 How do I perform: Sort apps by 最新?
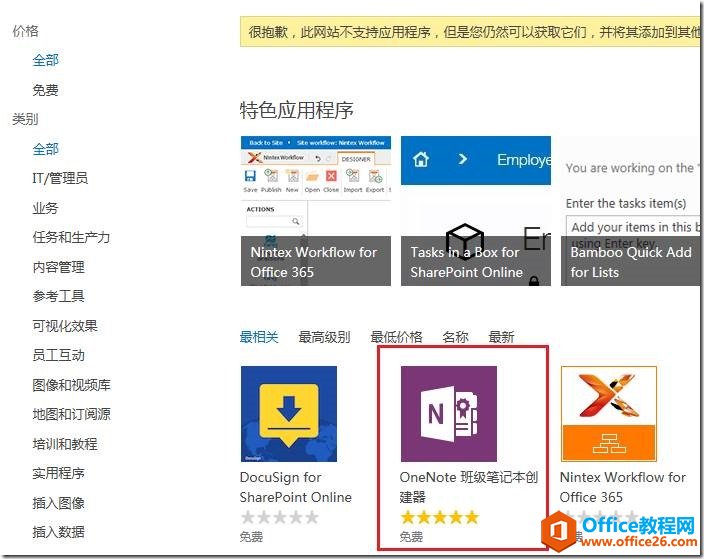tap(501, 337)
